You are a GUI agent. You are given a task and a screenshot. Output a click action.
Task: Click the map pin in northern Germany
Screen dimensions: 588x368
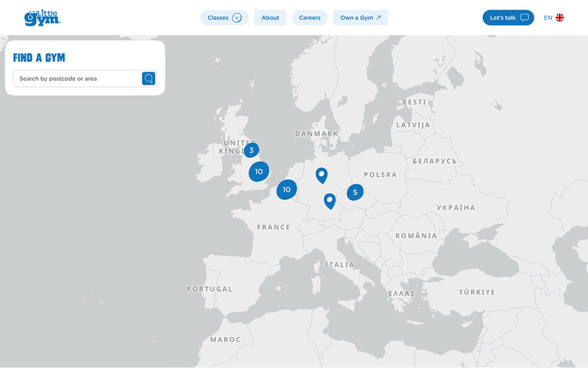321,175
